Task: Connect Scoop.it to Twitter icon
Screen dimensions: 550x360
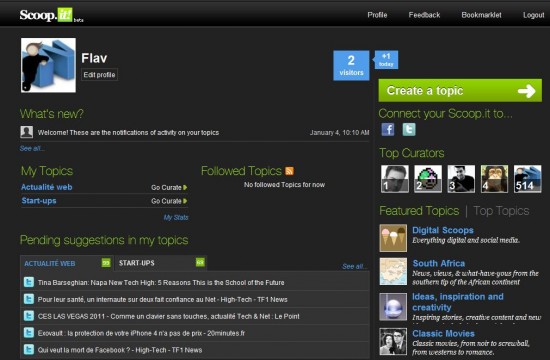Action: (409, 129)
